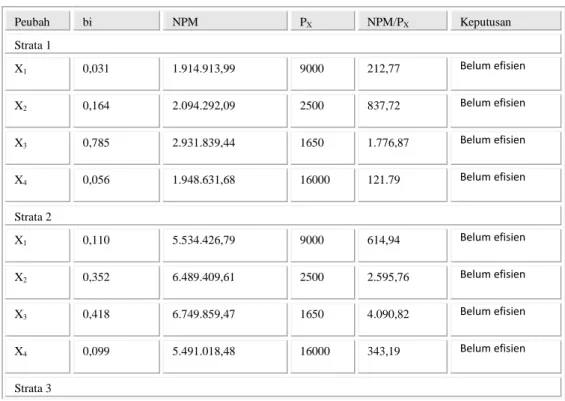565x401 pixels.
Task: Select the bi column header
Action: [116, 21]
